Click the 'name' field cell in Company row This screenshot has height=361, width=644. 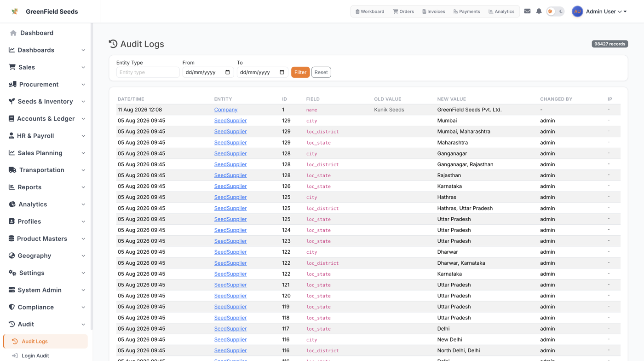point(312,110)
